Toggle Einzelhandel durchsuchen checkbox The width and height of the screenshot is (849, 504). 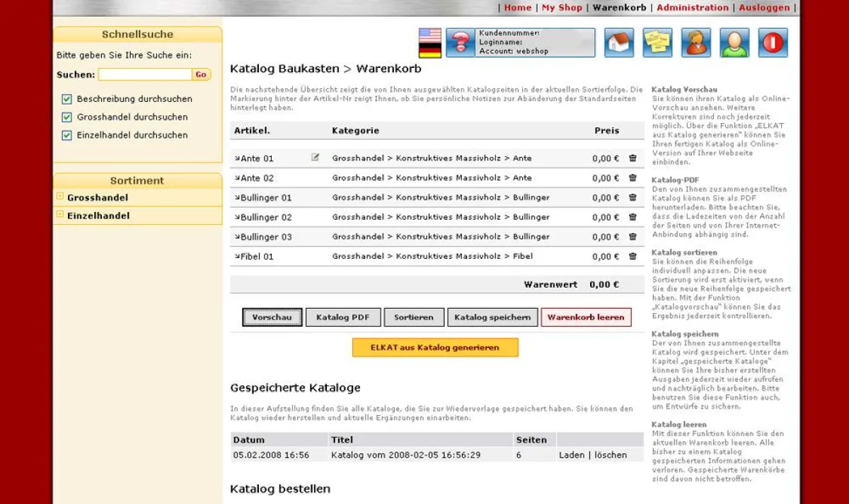pos(67,135)
